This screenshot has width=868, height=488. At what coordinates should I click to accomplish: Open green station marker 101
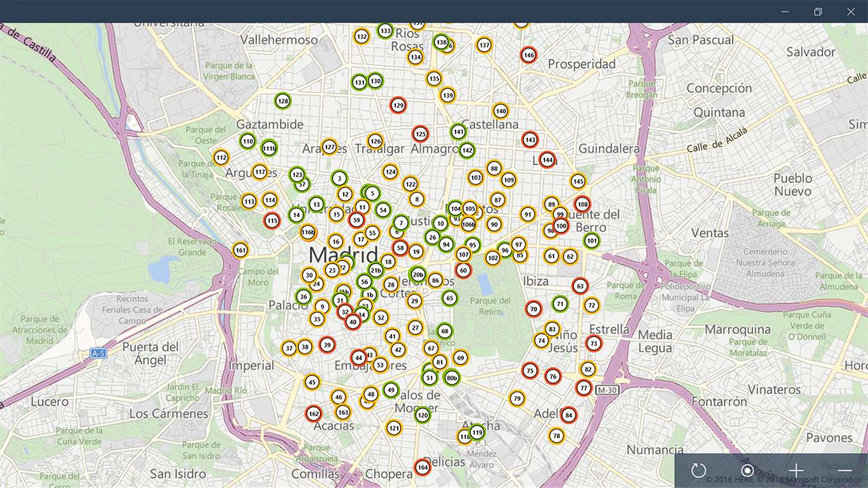tap(592, 241)
